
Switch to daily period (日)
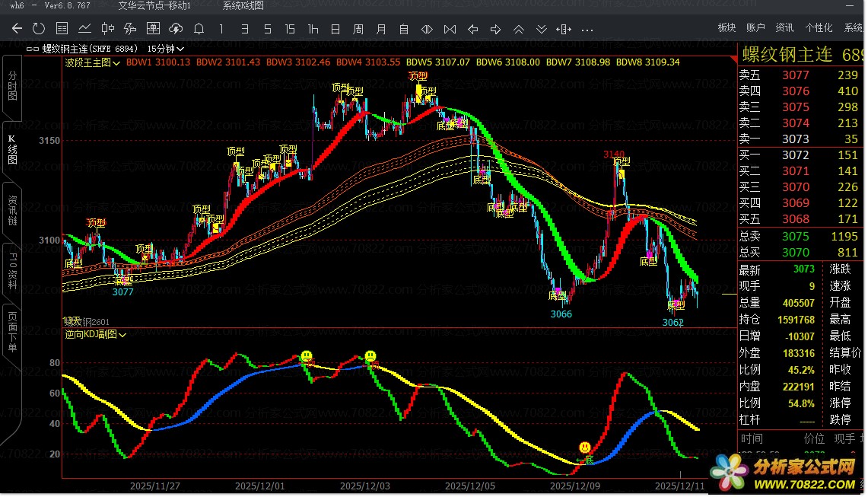click(335, 29)
